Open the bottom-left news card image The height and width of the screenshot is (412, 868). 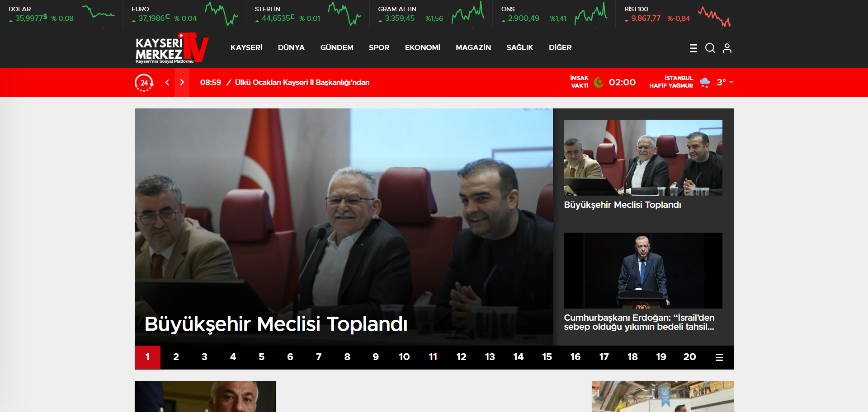click(x=205, y=396)
